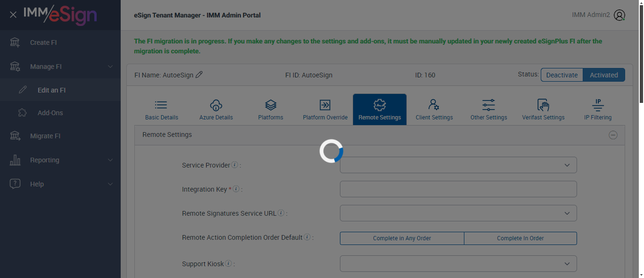Click the Client Settings person gear icon
Screen dimensions: 644x278
pyautogui.click(x=434, y=105)
